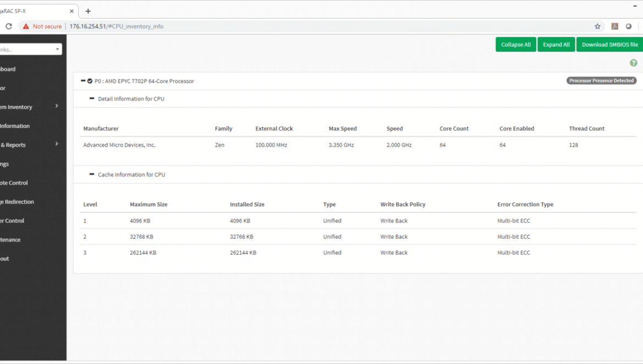Open Image Redirection in the sidebar

tap(17, 201)
